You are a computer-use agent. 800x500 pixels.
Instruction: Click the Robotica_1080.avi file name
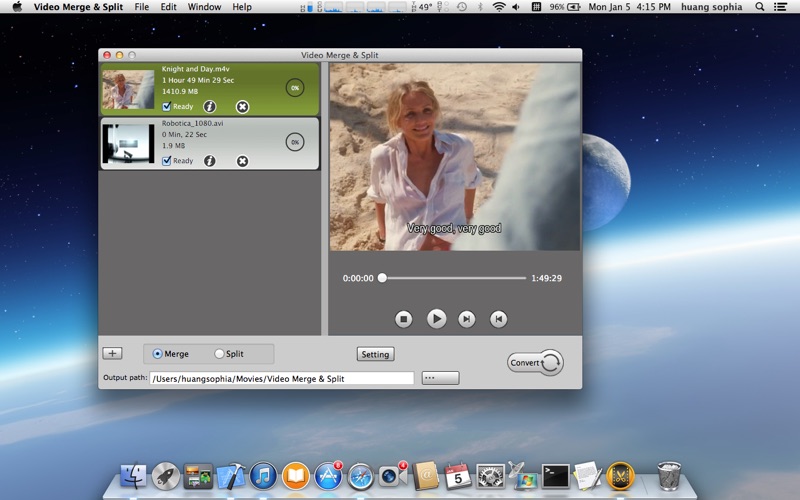(192, 123)
